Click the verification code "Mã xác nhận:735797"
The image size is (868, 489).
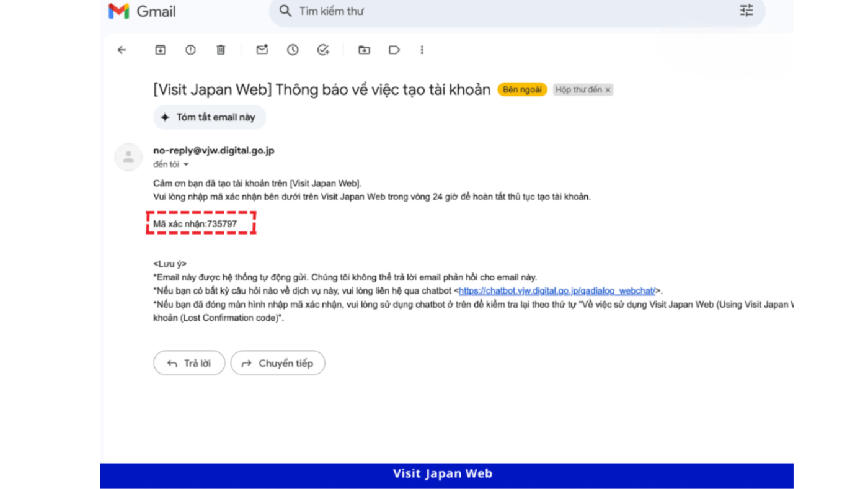click(195, 223)
